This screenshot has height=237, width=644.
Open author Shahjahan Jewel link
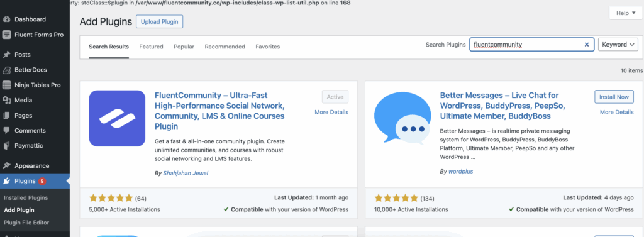pyautogui.click(x=186, y=174)
